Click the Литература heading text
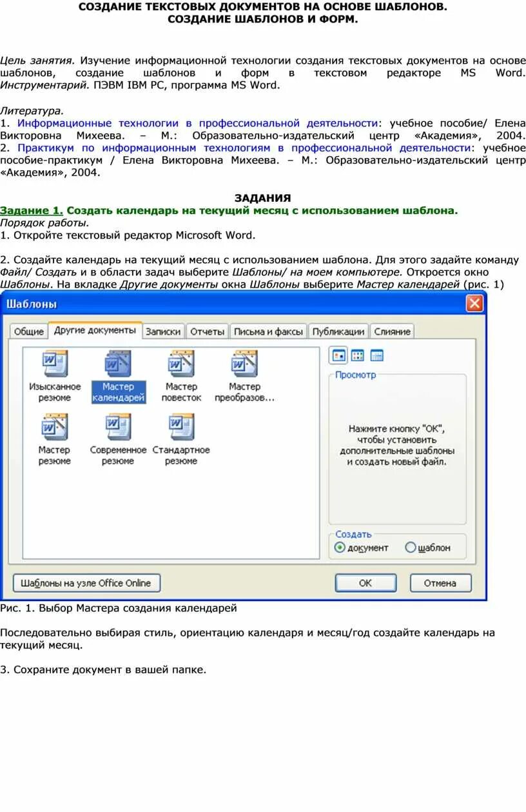Screen dimensions: 526x812 point(32,111)
